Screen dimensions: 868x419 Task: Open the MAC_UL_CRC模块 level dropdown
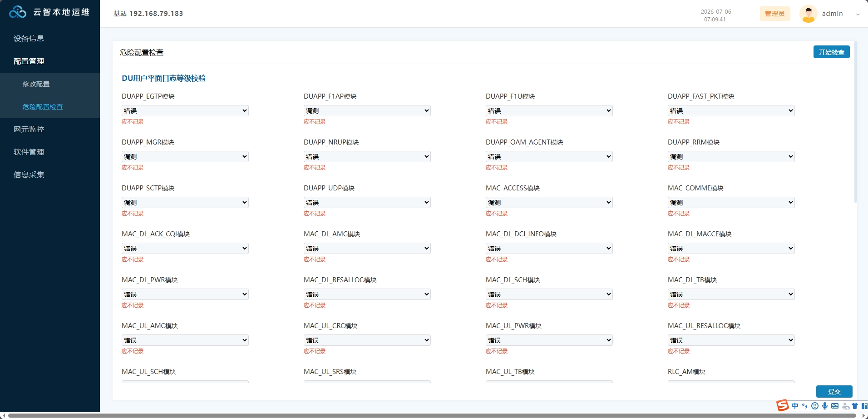[367, 340]
